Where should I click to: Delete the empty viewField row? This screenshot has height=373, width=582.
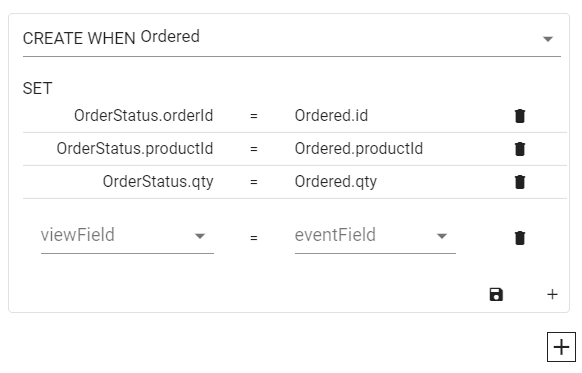520,238
